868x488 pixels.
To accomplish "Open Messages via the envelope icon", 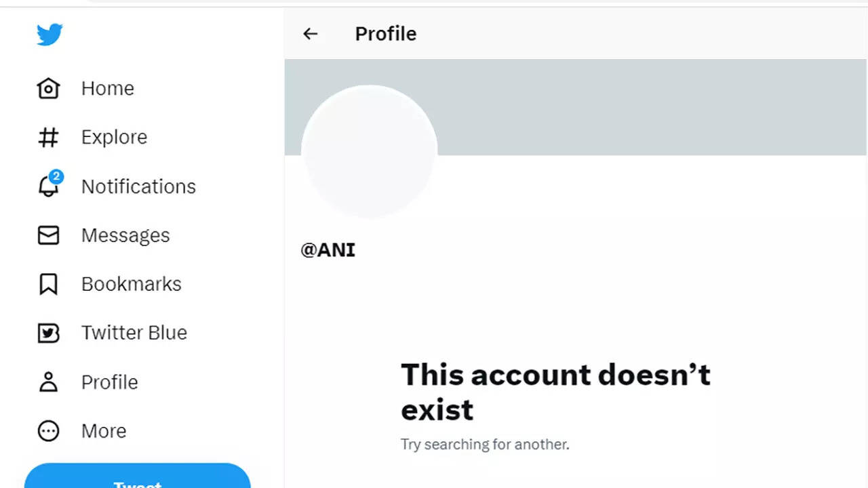I will click(48, 235).
